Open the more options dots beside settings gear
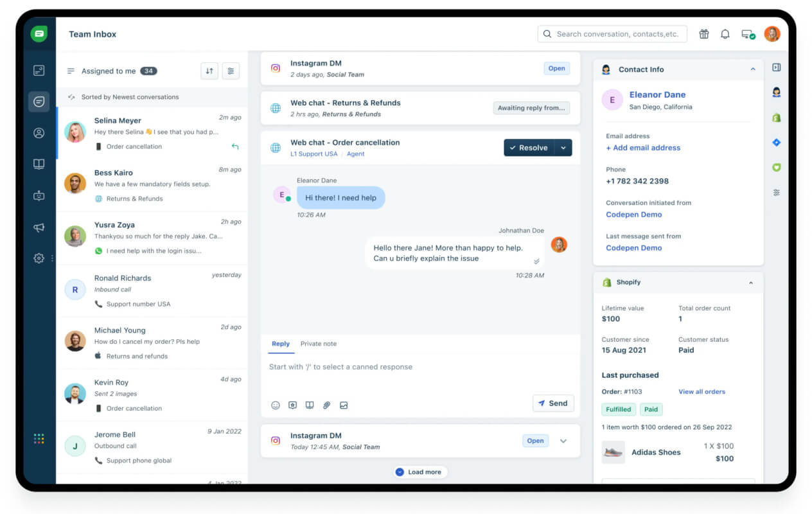This screenshot has height=514, width=812. (x=52, y=258)
